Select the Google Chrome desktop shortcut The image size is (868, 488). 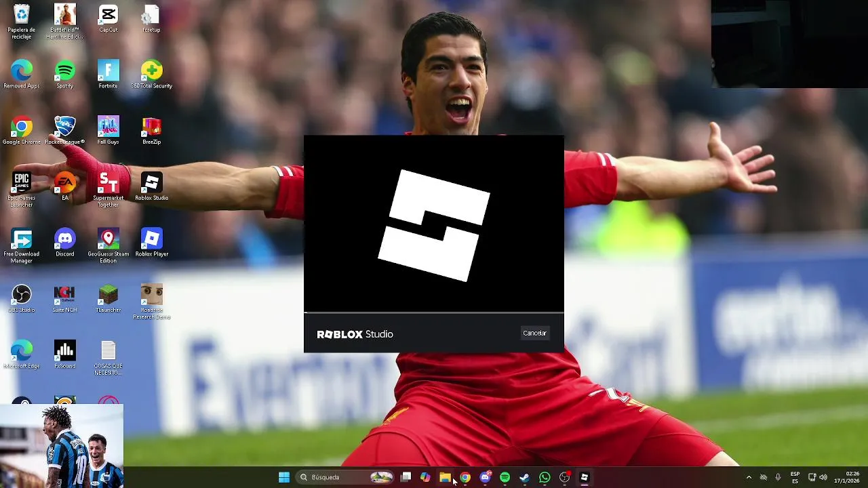[x=22, y=131]
